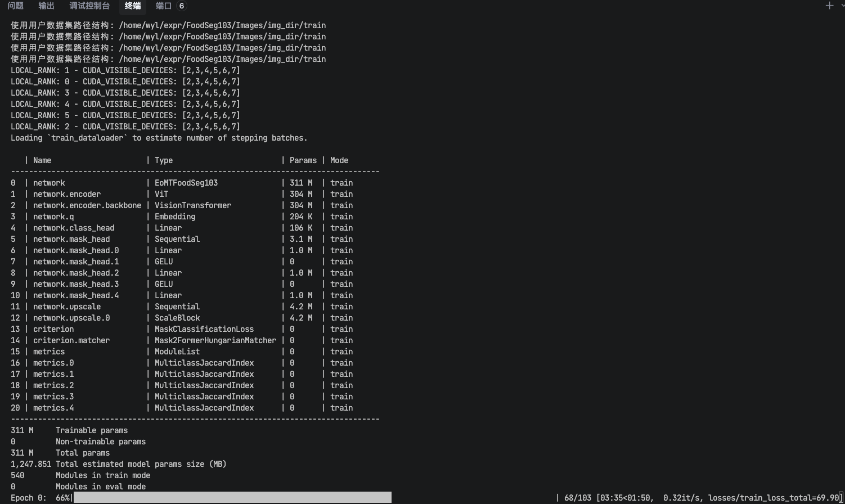Screen dimensions: 845x504
Task: Click 'network.mask_head.4' in row 10
Action: tap(76, 295)
